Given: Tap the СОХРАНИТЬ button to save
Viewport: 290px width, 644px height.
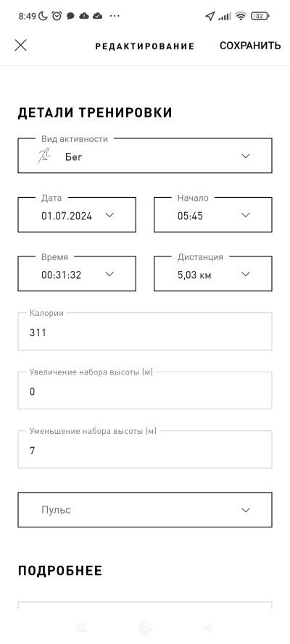Looking at the screenshot, I should point(250,46).
